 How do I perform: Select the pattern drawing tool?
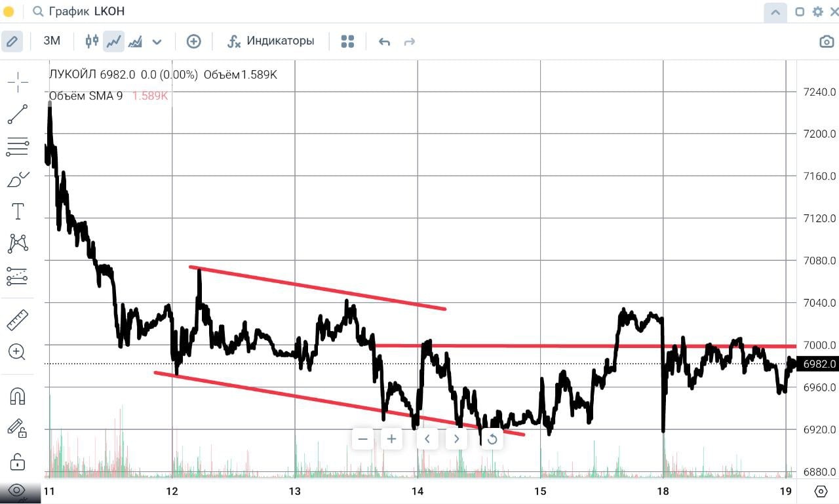[18, 244]
